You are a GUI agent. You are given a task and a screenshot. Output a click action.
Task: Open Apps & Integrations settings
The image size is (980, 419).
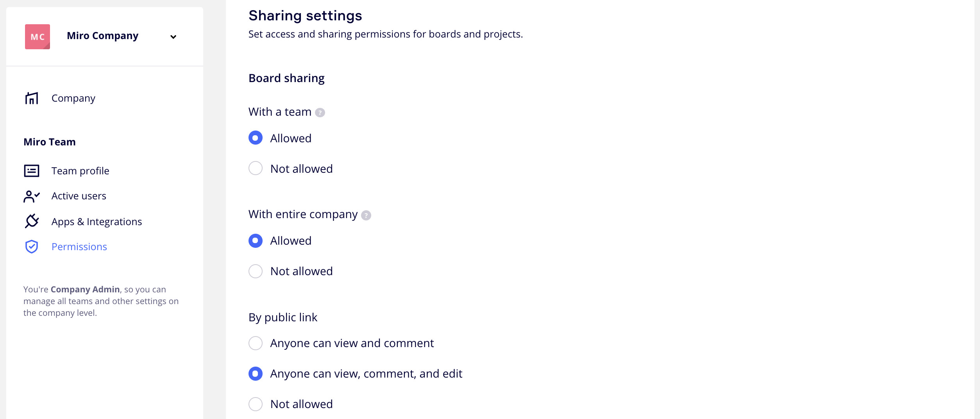[x=97, y=222]
